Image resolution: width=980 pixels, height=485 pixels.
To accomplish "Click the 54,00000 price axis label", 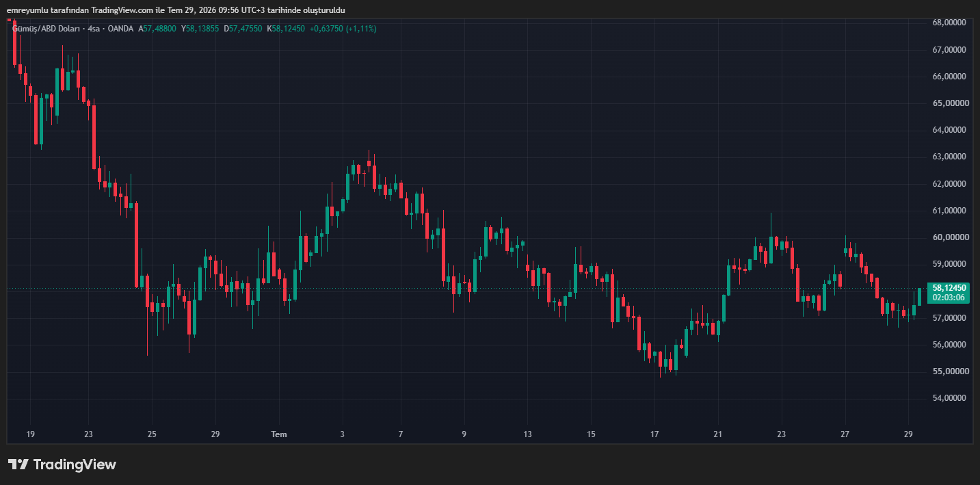I will [x=949, y=398].
